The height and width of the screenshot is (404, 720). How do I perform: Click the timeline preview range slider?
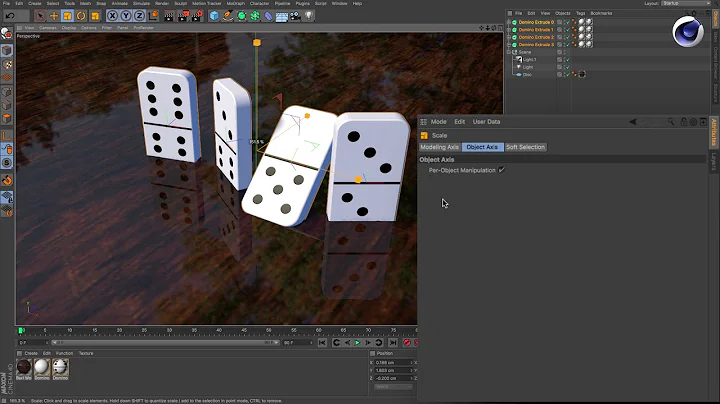point(165,342)
